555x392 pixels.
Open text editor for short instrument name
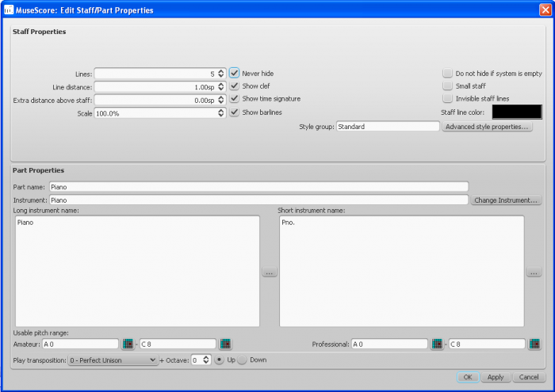pyautogui.click(x=534, y=272)
